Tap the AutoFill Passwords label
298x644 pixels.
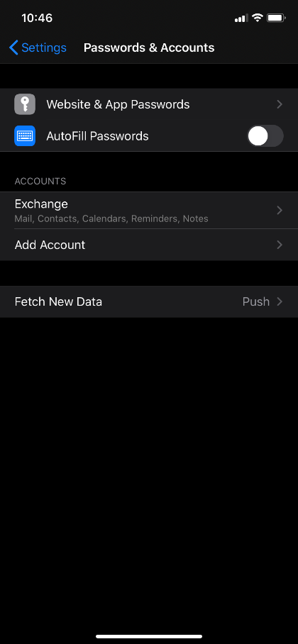tap(97, 136)
